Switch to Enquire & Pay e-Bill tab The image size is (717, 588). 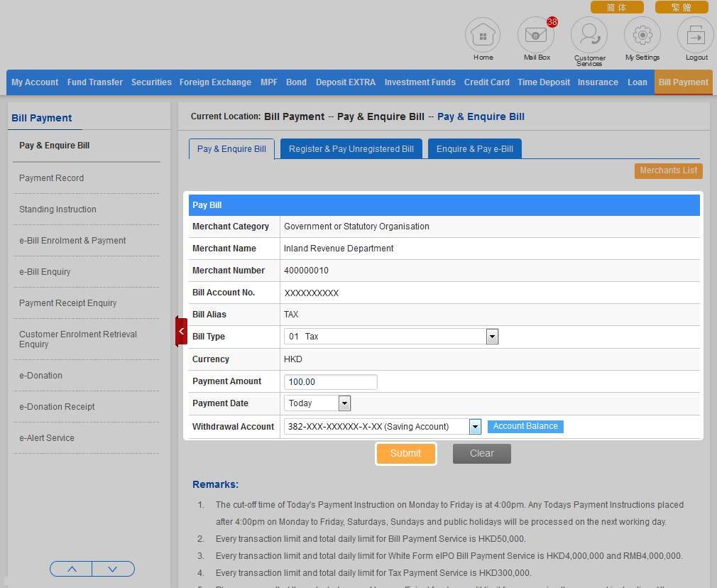pyautogui.click(x=474, y=149)
